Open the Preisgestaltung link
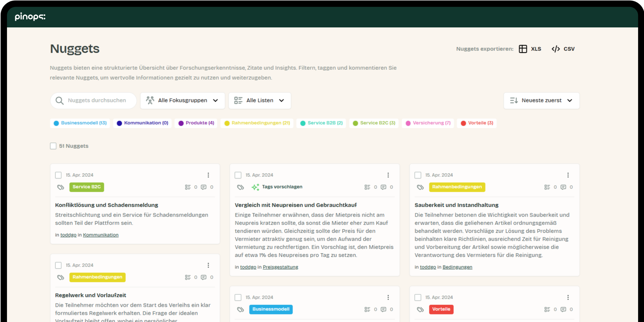 click(280, 267)
